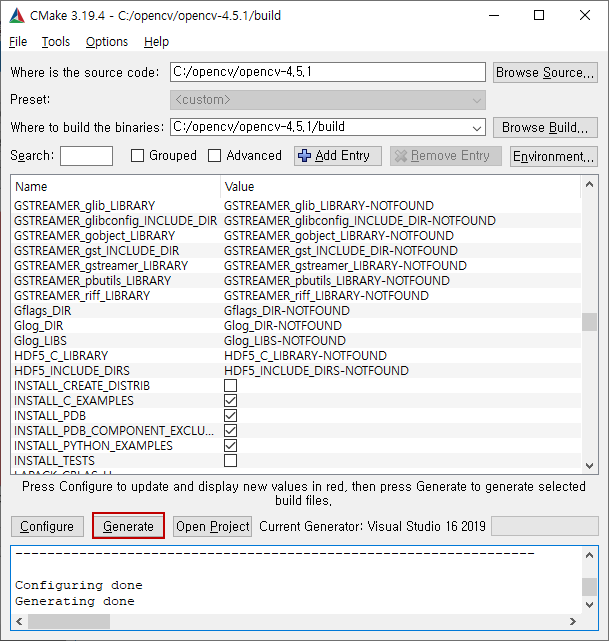Screen dimensions: 609x641
Task: Select the GSTREAMER_glibconfig_INCLUDE_DIR row name
Action: click(x=115, y=221)
